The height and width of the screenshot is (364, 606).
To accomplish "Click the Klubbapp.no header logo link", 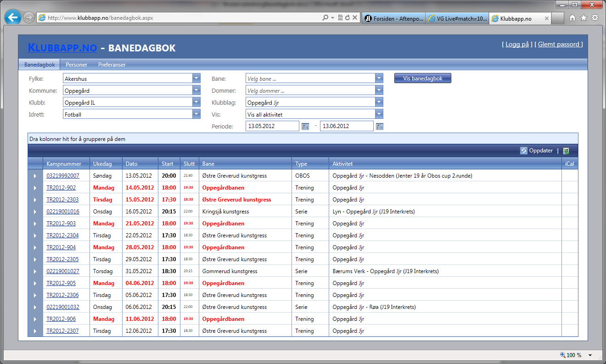I will tap(62, 48).
